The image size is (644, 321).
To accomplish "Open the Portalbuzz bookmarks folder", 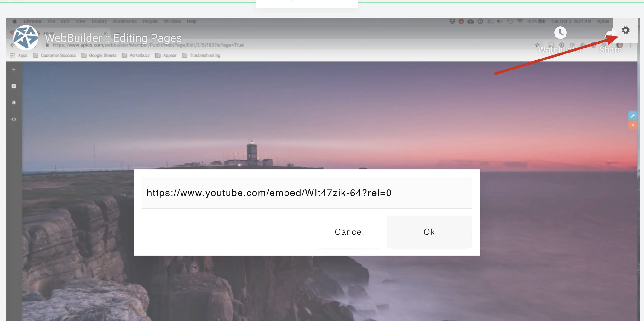I will (x=136, y=55).
